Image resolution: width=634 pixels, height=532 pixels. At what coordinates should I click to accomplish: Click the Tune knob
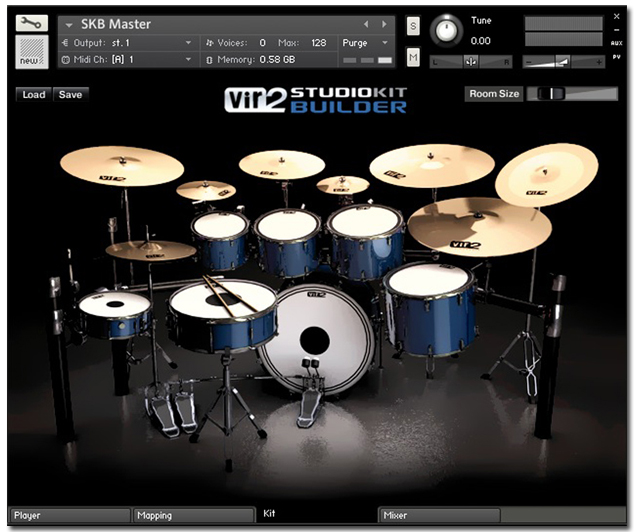coord(446,30)
